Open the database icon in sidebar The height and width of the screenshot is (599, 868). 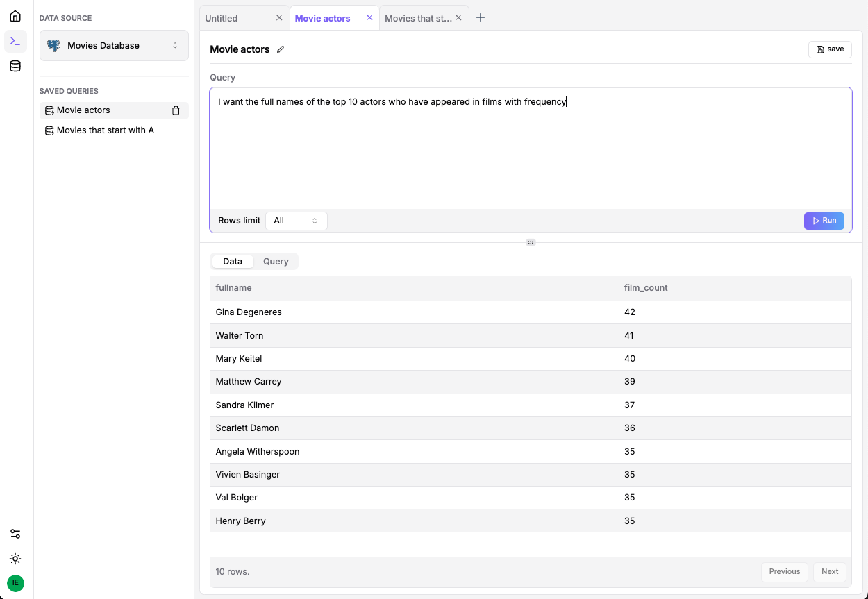tap(15, 67)
